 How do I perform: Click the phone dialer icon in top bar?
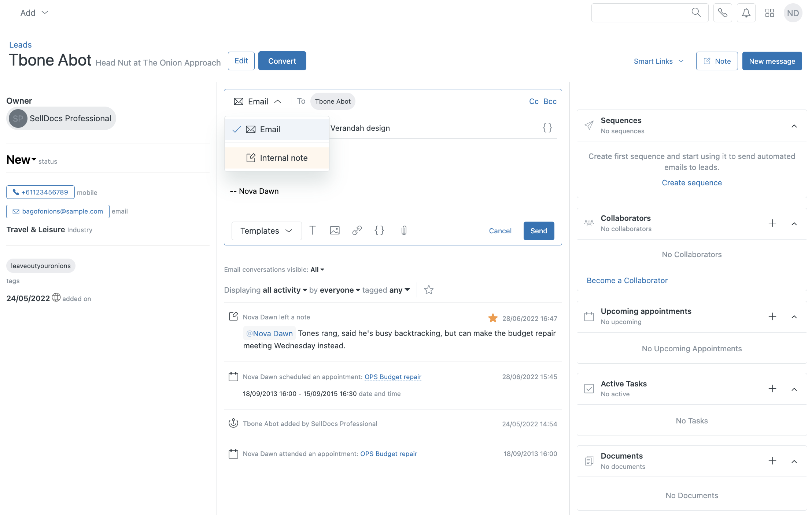722,13
